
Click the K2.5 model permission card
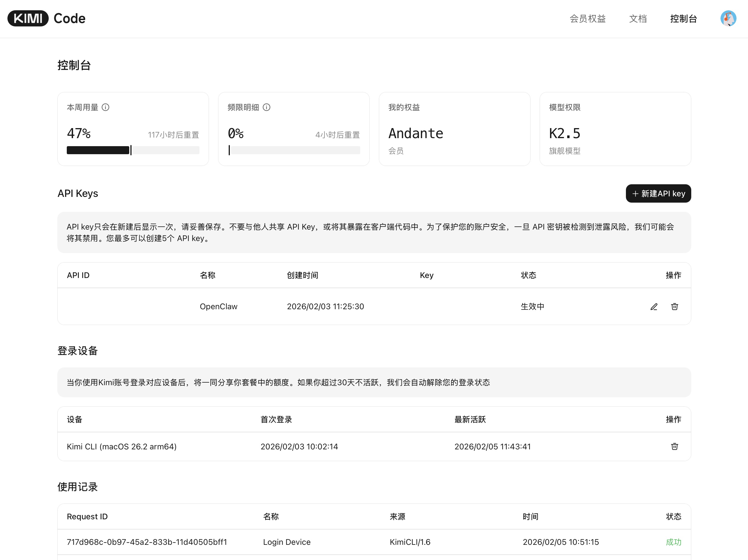(615, 129)
